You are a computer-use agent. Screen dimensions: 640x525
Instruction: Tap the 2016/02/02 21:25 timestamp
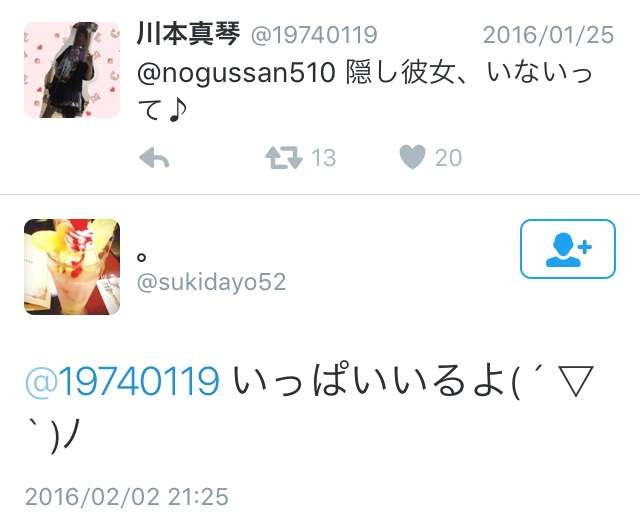click(127, 497)
